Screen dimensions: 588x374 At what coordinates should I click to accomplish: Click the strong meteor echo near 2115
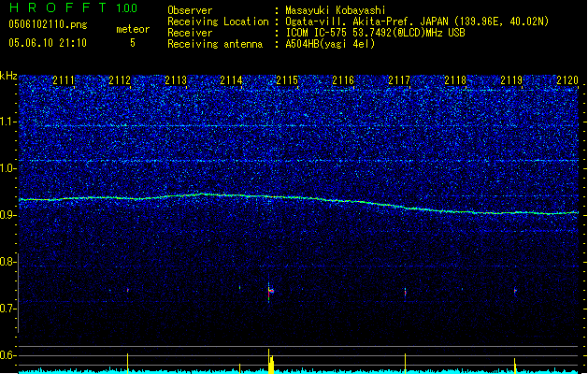[x=270, y=292]
